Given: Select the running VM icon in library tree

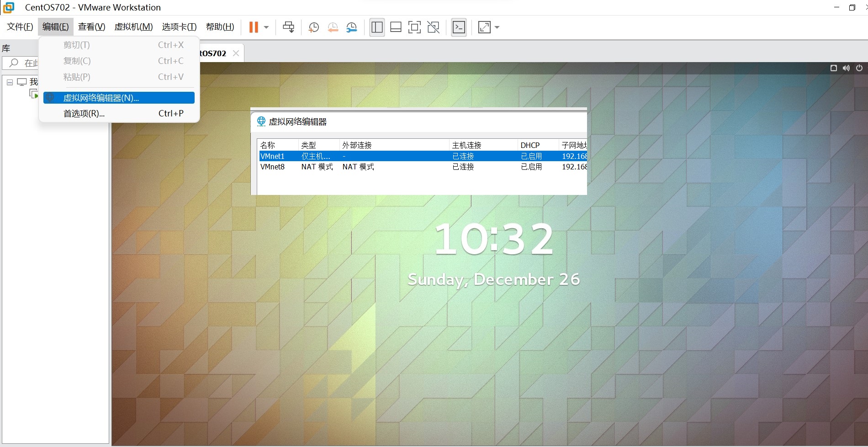Looking at the screenshot, I should [x=34, y=94].
